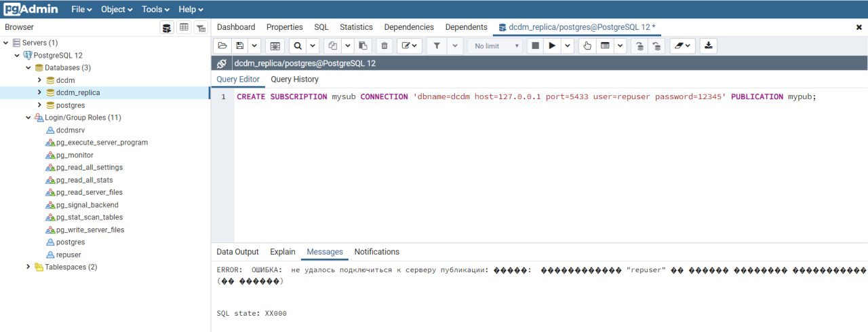The image size is (868, 332).
Task: Click Browser panel filtered rows icon
Action: click(201, 27)
